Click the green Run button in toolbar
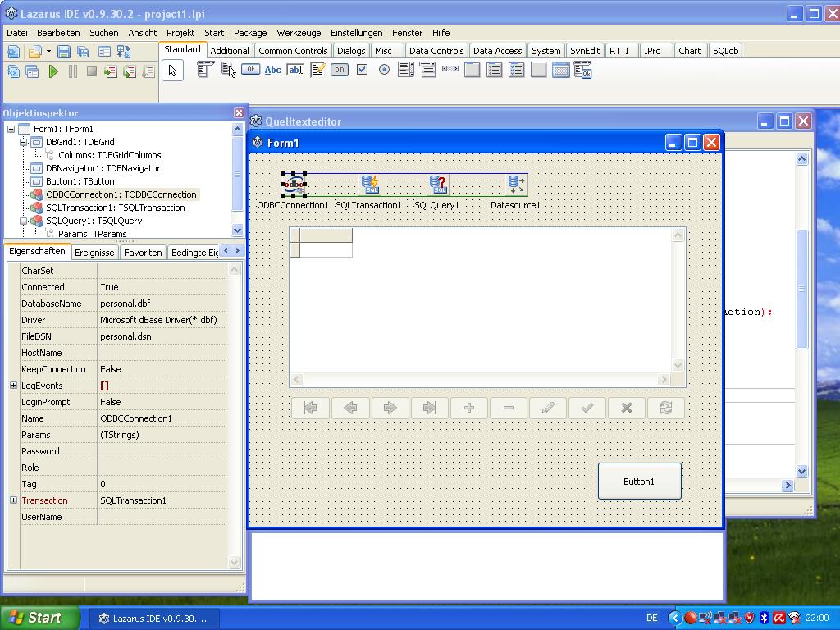 pyautogui.click(x=53, y=72)
